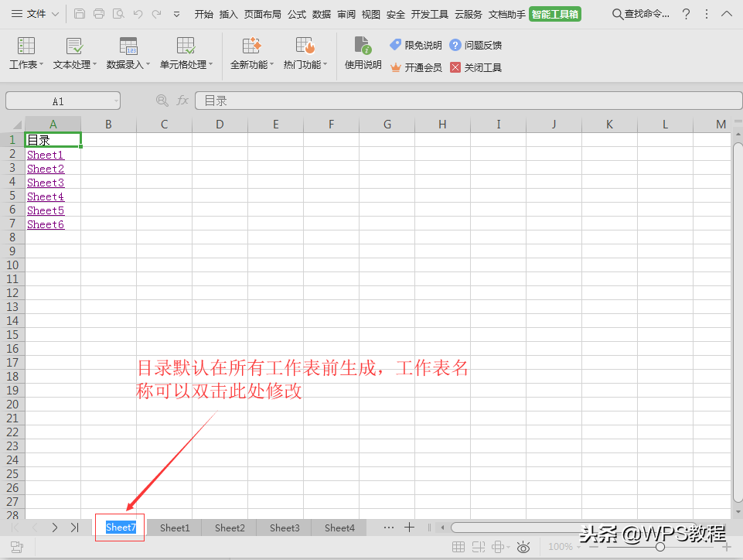Switch to normal view icon in status bar
The width and height of the screenshot is (743, 560).
pyautogui.click(x=458, y=547)
